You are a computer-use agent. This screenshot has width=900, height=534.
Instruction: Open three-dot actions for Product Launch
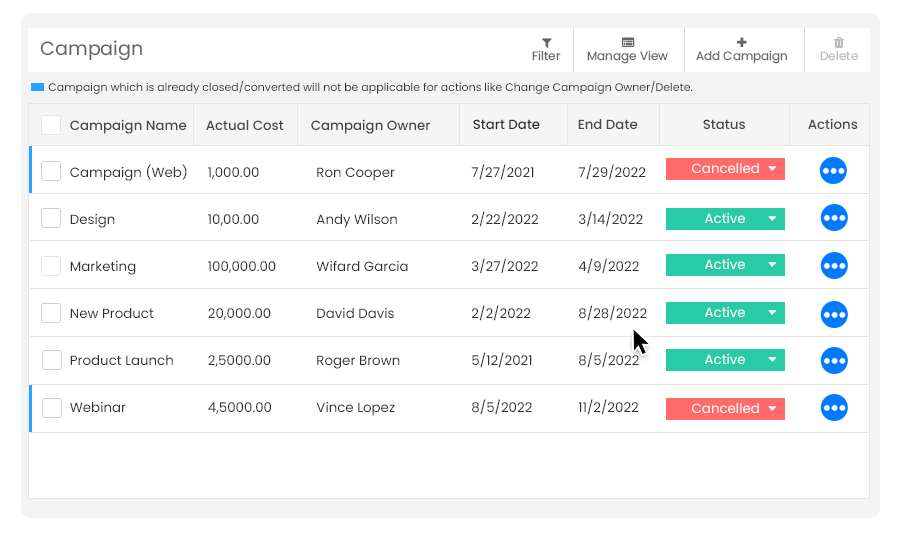833,361
